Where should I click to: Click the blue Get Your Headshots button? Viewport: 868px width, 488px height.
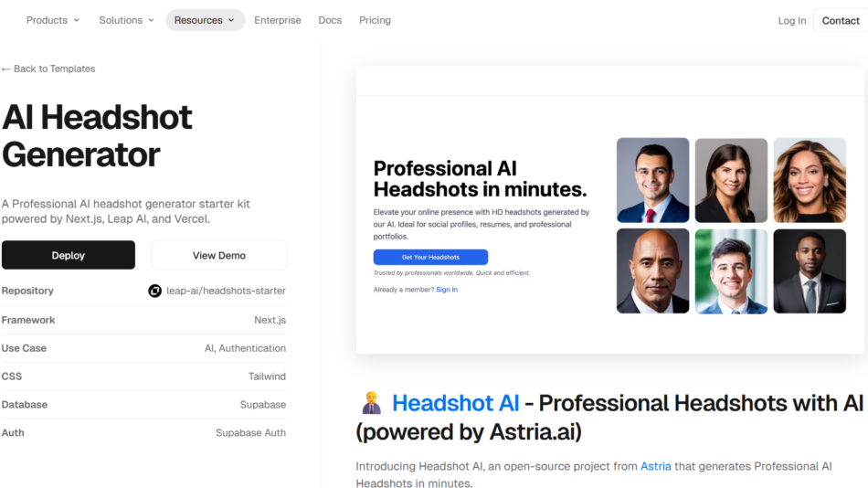click(x=430, y=258)
